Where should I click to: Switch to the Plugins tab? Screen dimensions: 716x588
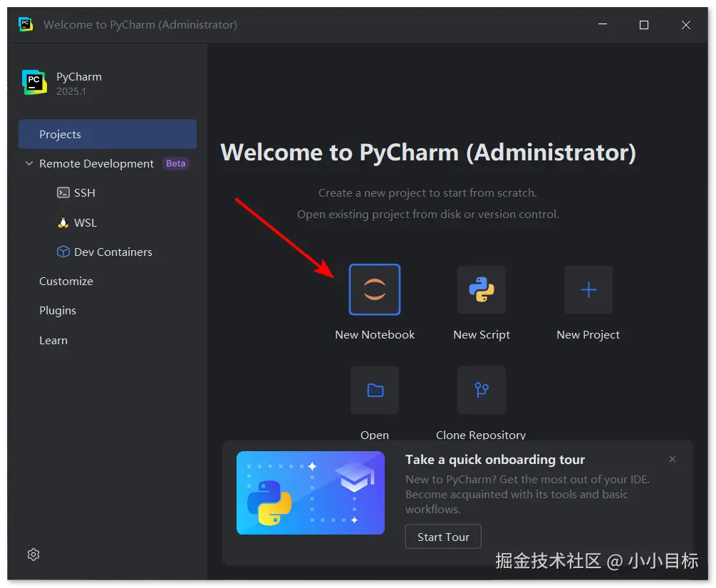pos(58,310)
